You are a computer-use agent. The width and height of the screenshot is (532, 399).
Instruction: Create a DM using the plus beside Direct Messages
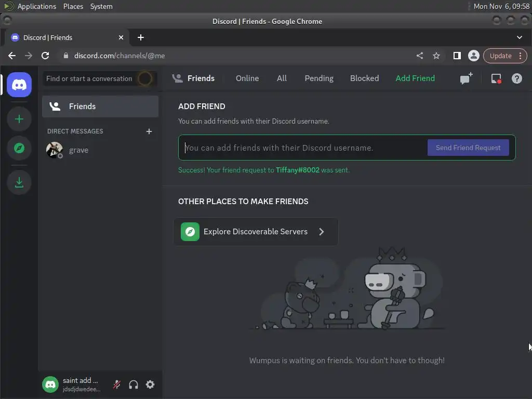coord(149,131)
